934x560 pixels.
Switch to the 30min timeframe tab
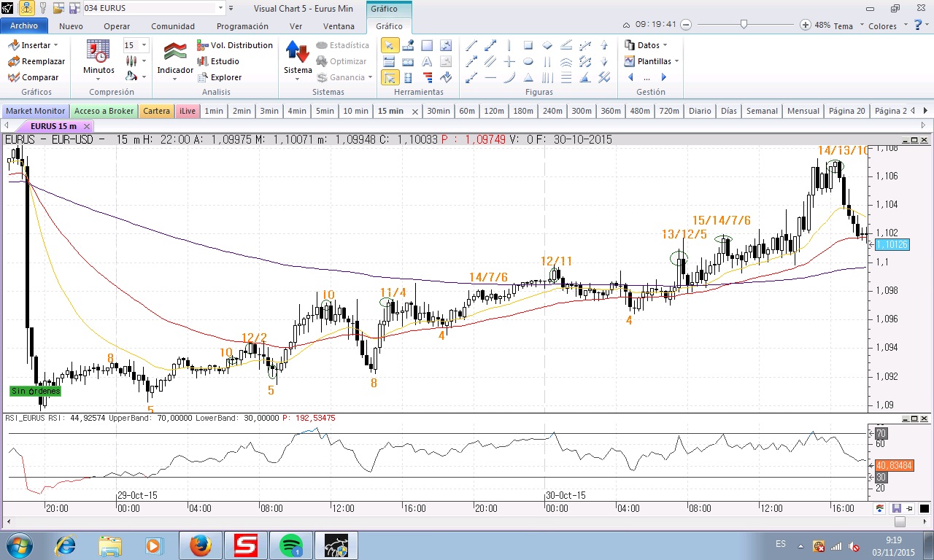pos(438,111)
